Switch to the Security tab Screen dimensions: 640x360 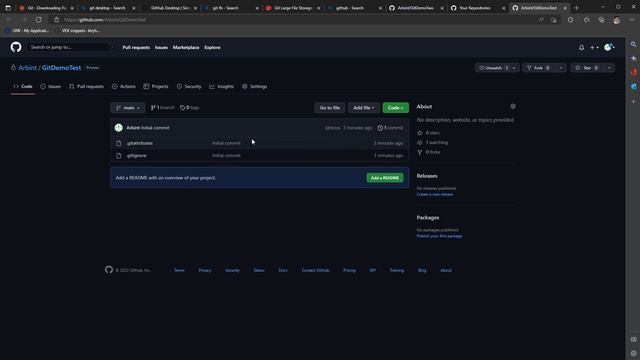coord(189,87)
